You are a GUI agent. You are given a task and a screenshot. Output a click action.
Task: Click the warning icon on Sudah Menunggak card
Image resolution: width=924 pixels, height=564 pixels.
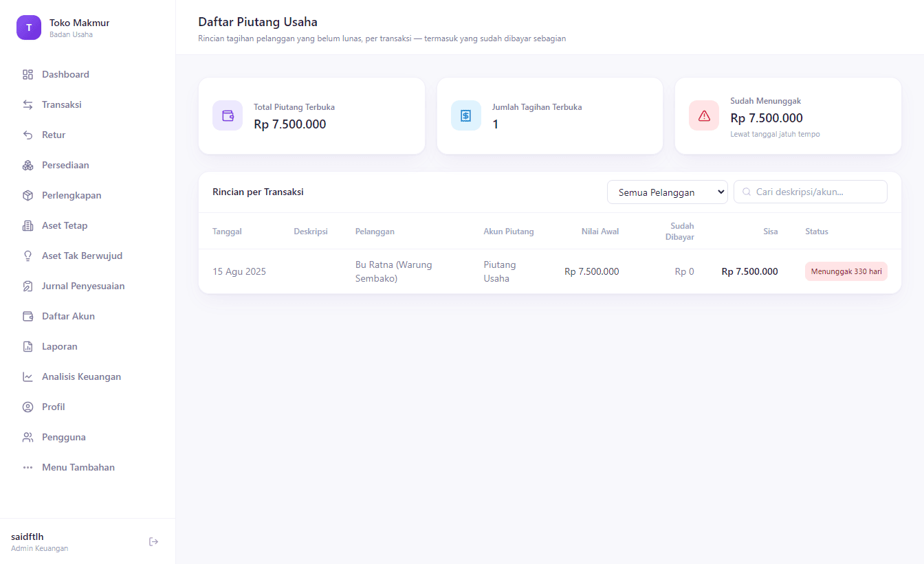coord(704,115)
